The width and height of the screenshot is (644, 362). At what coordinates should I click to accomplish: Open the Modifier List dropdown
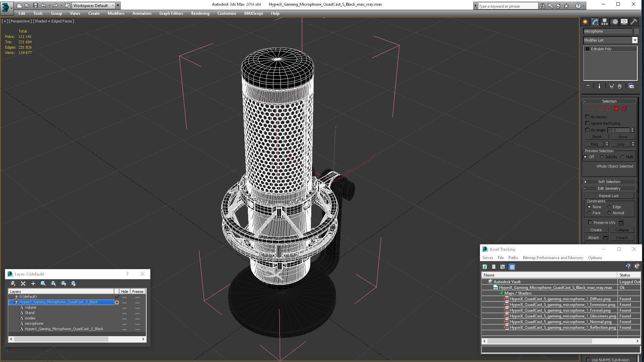tap(635, 40)
